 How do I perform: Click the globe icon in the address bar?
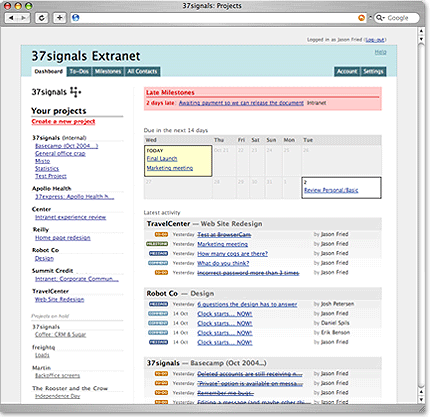click(x=76, y=18)
